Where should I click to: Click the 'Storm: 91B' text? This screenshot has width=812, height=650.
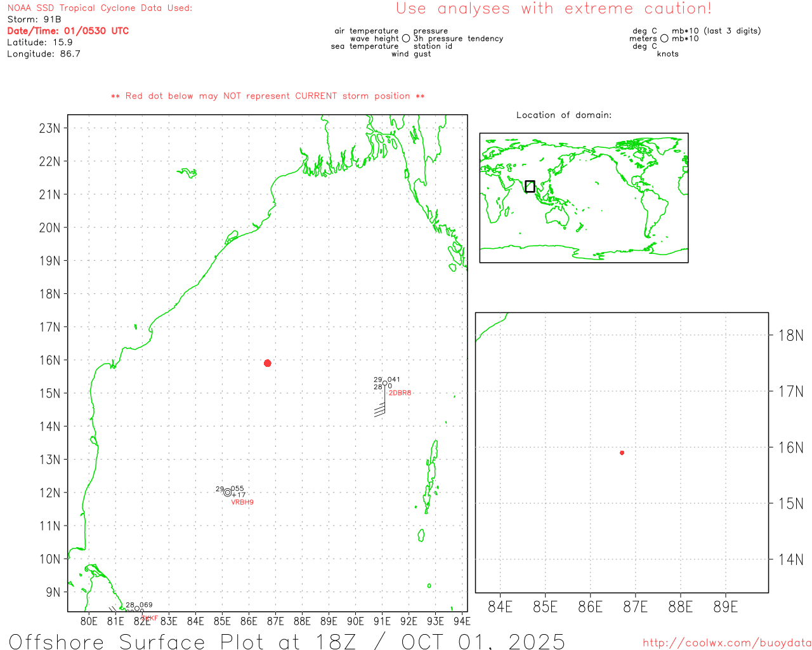pyautogui.click(x=34, y=20)
